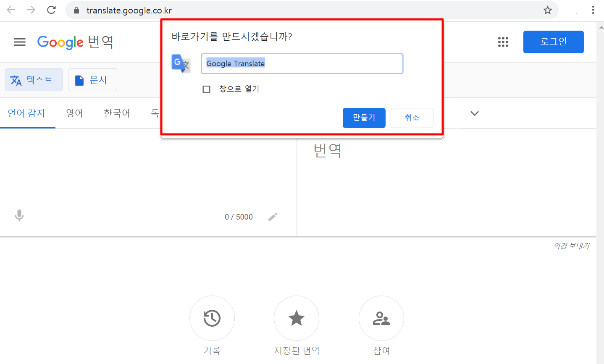Click the microphone voice input icon

click(x=19, y=216)
